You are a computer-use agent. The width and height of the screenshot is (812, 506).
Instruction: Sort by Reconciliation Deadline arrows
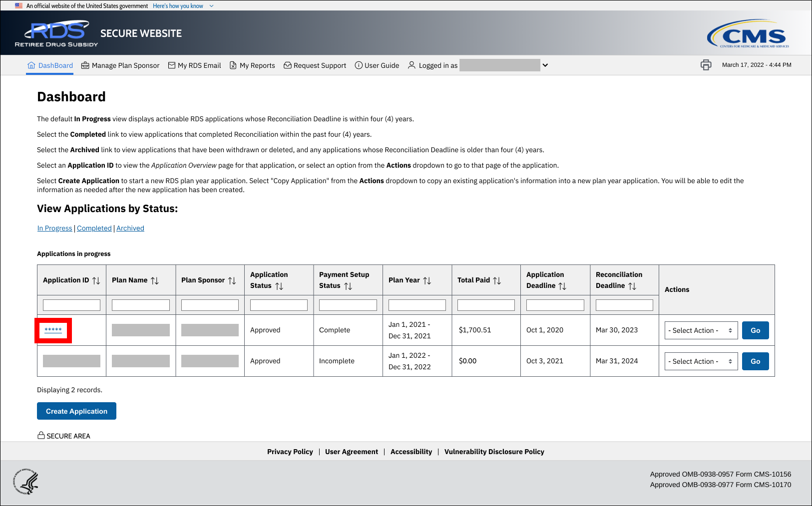pyautogui.click(x=632, y=286)
